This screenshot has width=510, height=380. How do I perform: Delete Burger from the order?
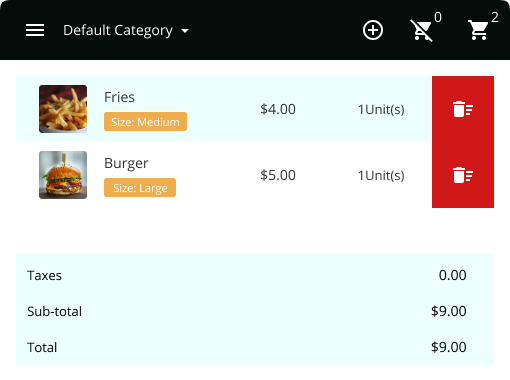click(463, 175)
